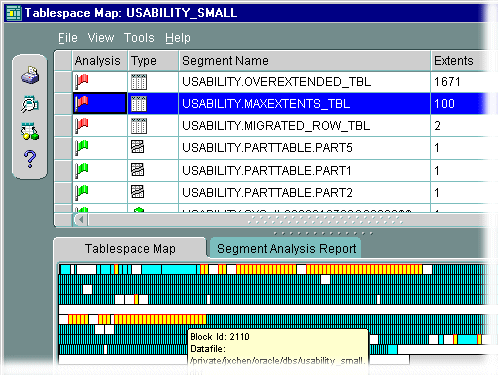
Task: Click the red flag of the MIGRATED_ROW_TBL row
Action: click(81, 126)
